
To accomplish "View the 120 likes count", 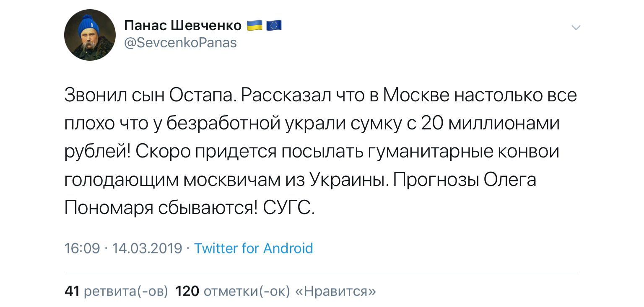I will pos(187,291).
